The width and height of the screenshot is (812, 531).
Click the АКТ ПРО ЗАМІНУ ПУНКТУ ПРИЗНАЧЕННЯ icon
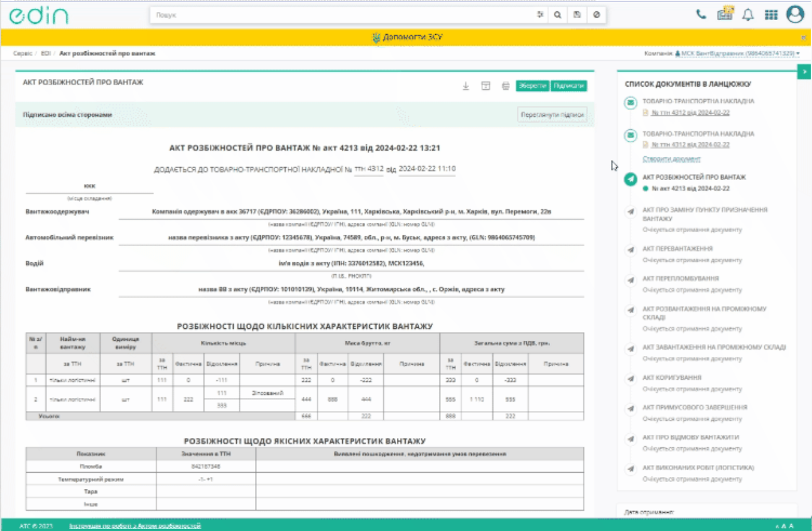point(631,212)
